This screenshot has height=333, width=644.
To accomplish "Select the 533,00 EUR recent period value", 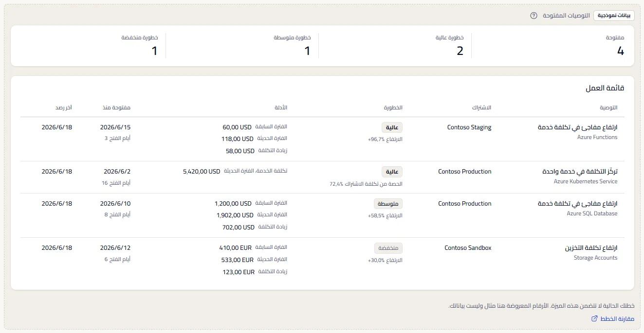I will [x=238, y=260].
